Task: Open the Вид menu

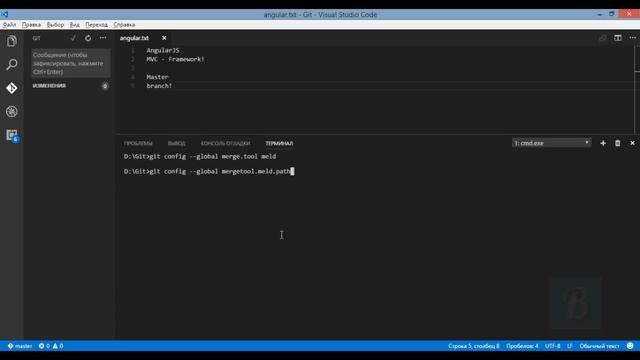Action: click(x=75, y=24)
